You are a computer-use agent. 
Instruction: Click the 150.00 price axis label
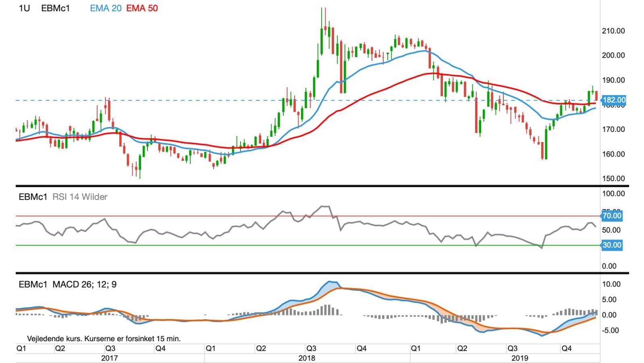(x=613, y=179)
